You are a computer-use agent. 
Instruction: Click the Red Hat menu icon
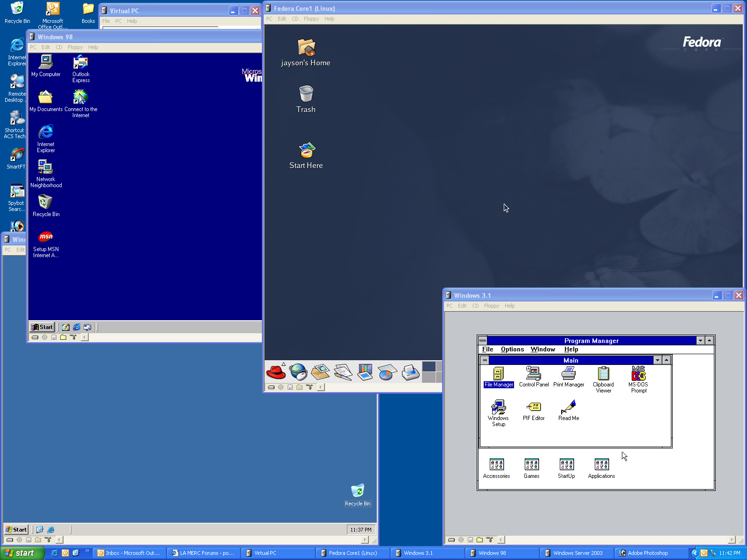point(276,371)
